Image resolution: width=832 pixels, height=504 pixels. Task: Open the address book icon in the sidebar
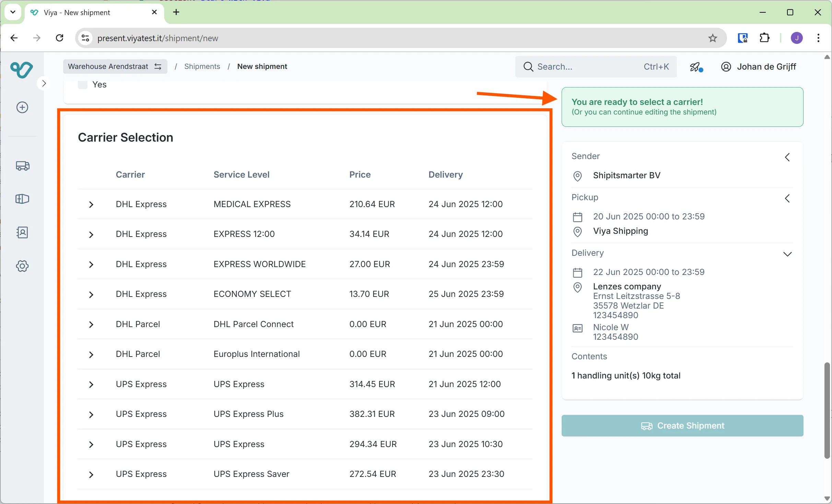point(22,232)
